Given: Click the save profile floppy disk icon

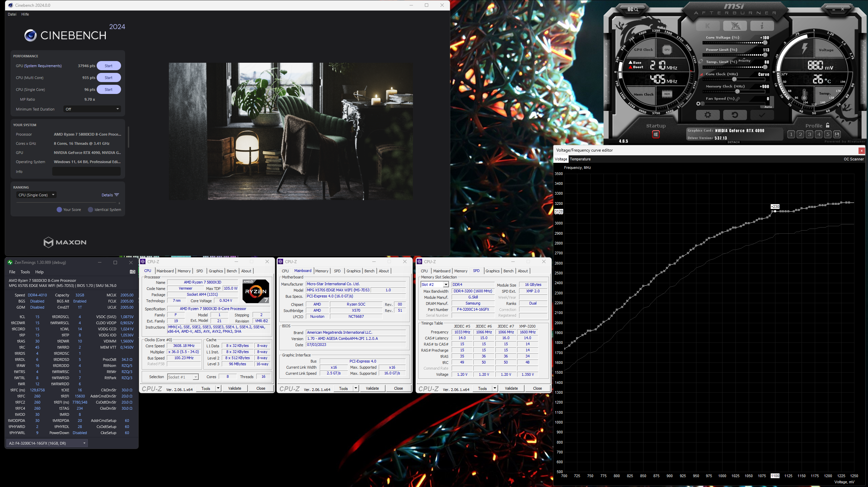Looking at the screenshot, I should pos(837,134).
